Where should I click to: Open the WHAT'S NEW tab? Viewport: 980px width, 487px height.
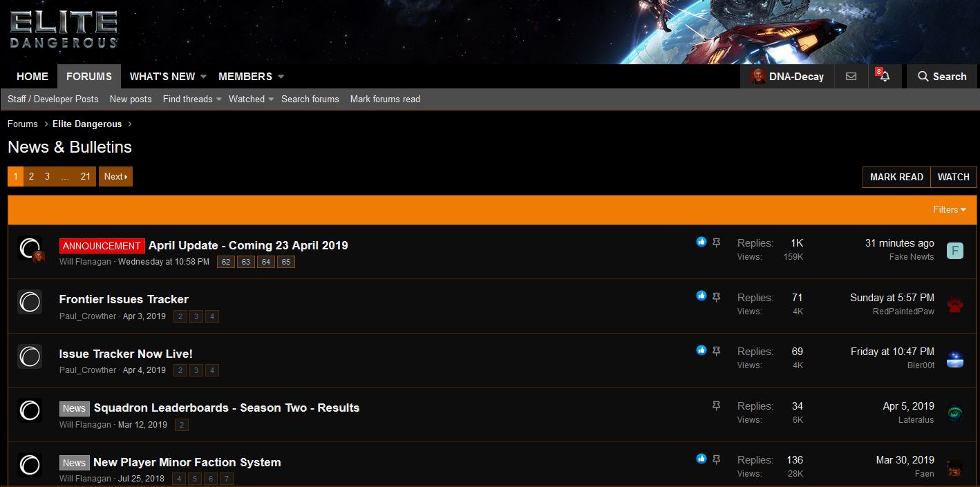point(162,77)
